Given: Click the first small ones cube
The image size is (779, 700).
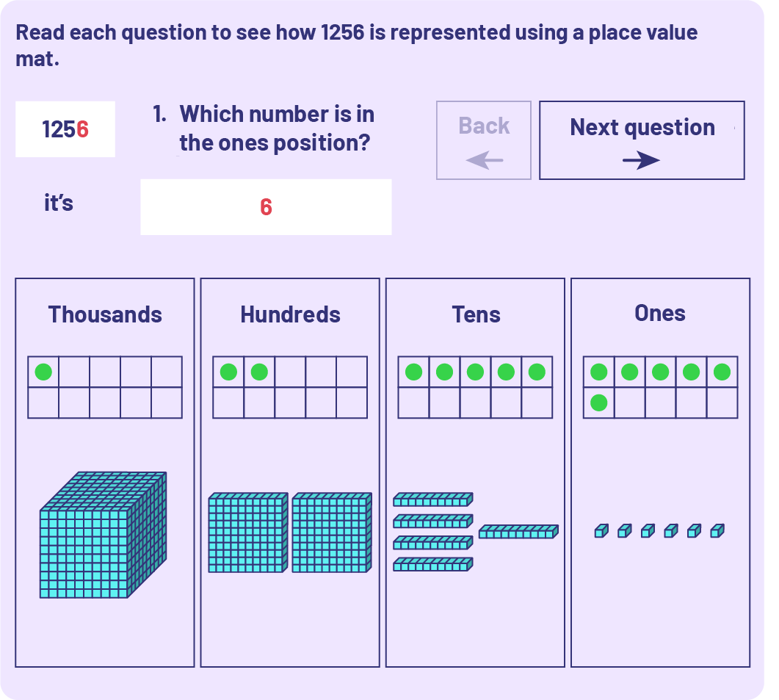Looking at the screenshot, I should coord(601,530).
